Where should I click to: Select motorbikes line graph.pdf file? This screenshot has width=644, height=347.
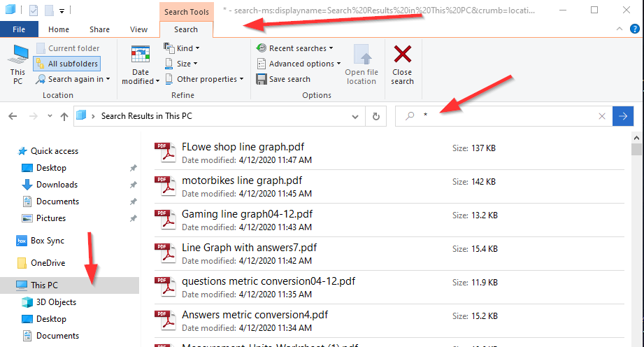[x=389, y=187]
